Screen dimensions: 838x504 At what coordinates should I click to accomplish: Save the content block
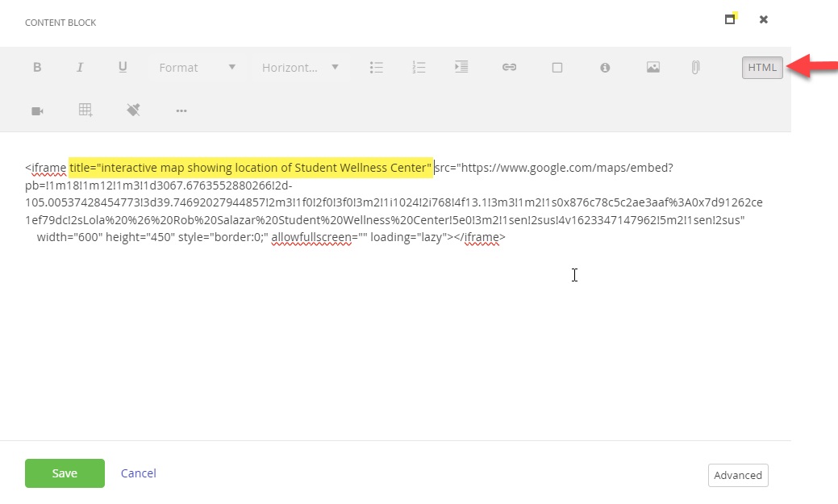[x=65, y=473]
